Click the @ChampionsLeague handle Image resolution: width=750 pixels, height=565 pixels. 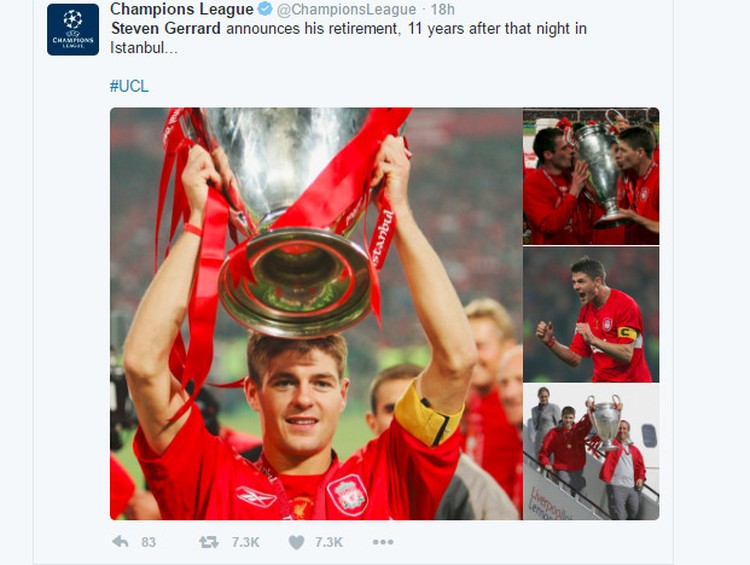coord(346,9)
